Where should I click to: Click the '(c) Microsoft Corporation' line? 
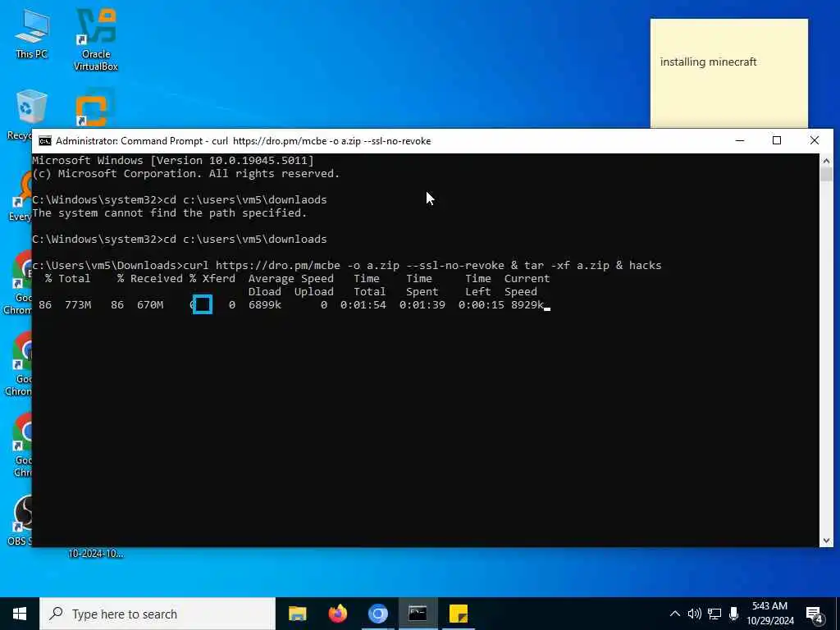click(186, 174)
